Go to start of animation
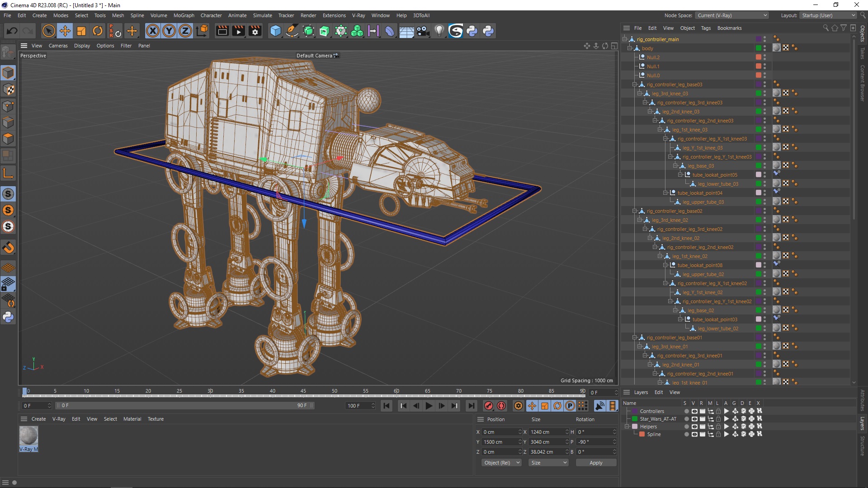This screenshot has width=868, height=488. click(387, 406)
